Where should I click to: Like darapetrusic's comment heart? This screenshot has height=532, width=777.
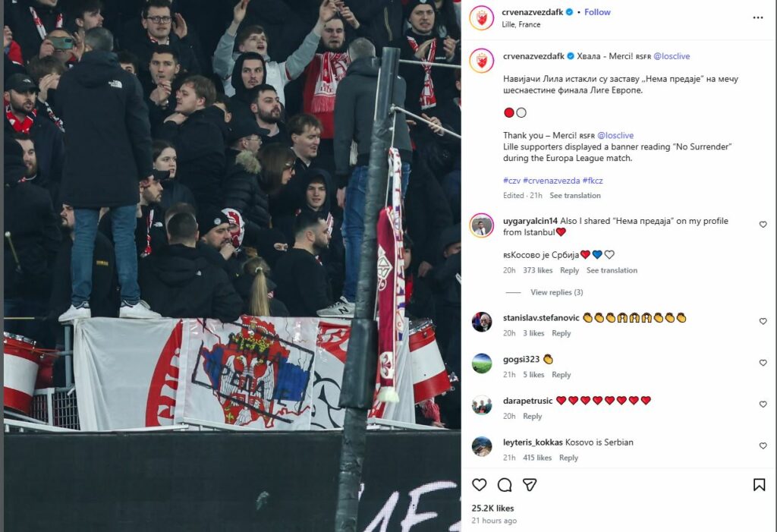tap(763, 404)
